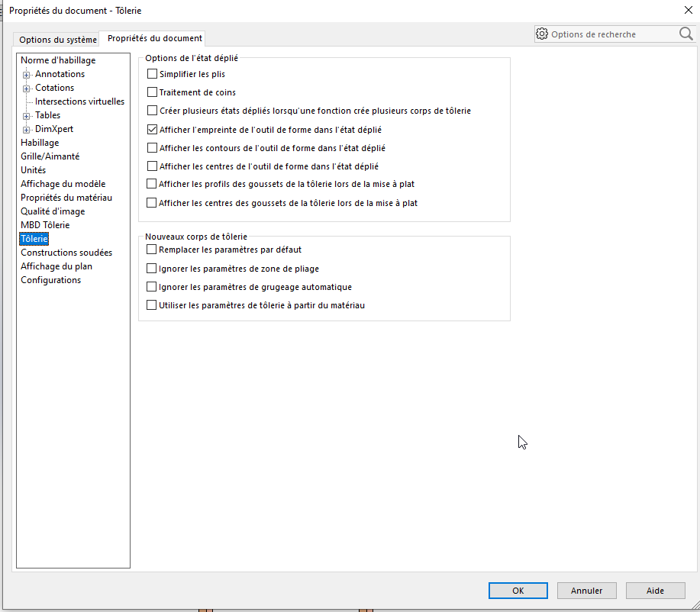Open help with the Aide button
Screen dimensions: 700x612
point(655,591)
